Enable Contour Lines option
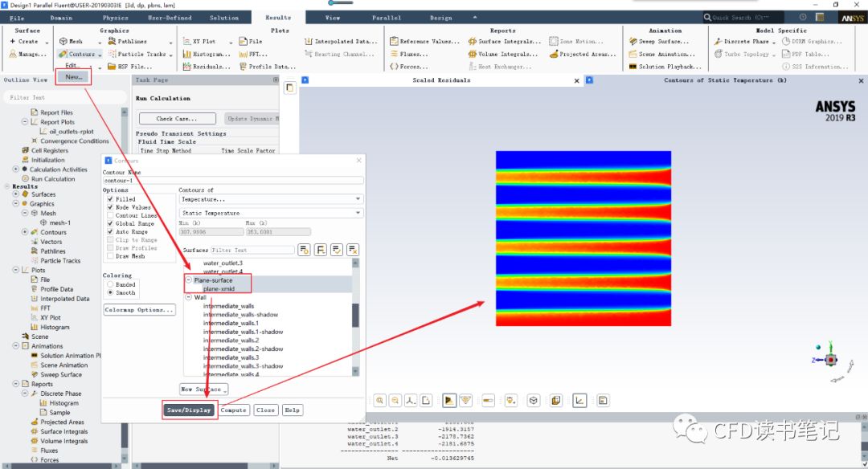 tap(110, 216)
